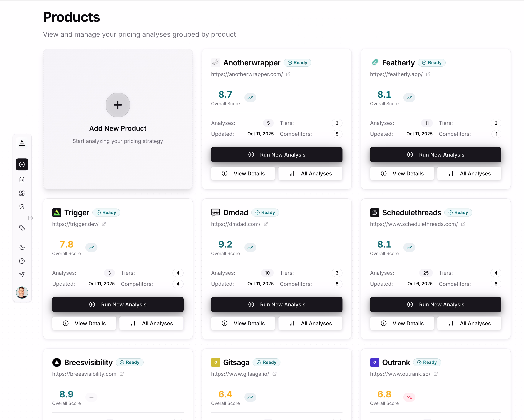
Task: Open View Details for Featherly
Action: pyautogui.click(x=402, y=174)
